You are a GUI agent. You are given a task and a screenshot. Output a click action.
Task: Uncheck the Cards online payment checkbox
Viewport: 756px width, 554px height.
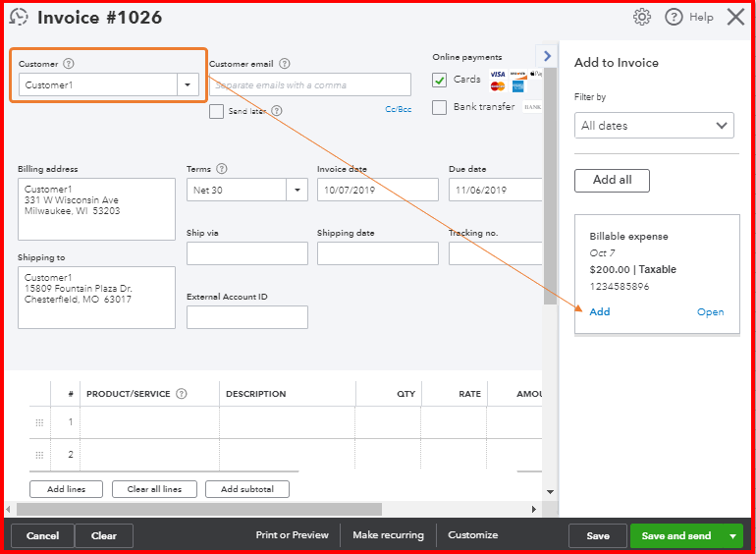click(x=439, y=80)
